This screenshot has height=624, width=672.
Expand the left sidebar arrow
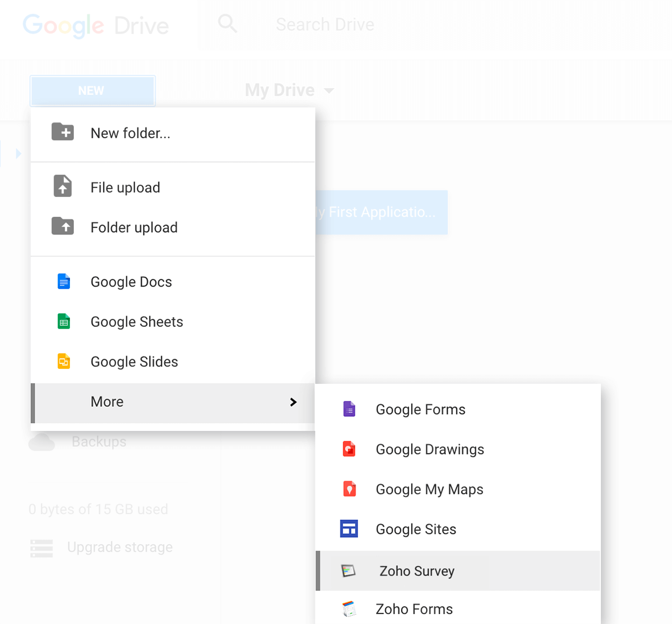[18, 153]
